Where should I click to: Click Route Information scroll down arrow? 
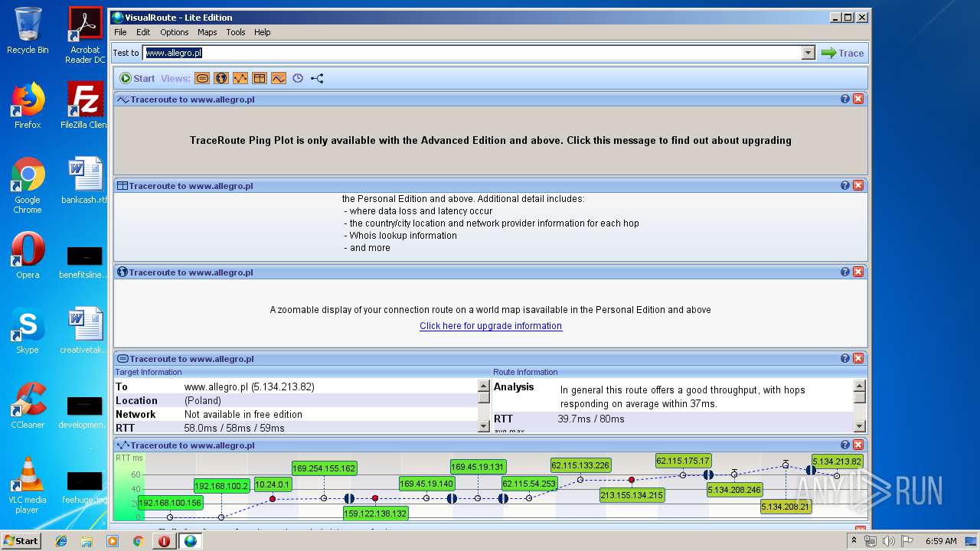[x=860, y=427]
